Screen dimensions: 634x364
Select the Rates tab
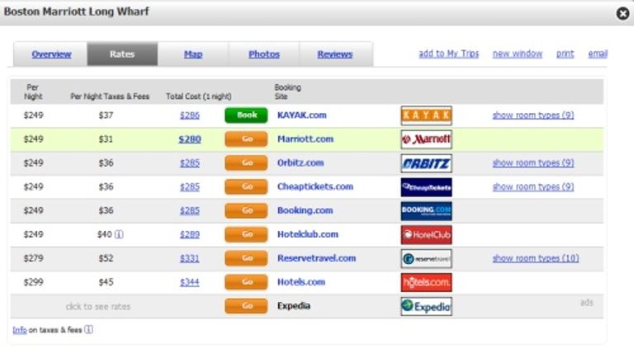click(122, 54)
